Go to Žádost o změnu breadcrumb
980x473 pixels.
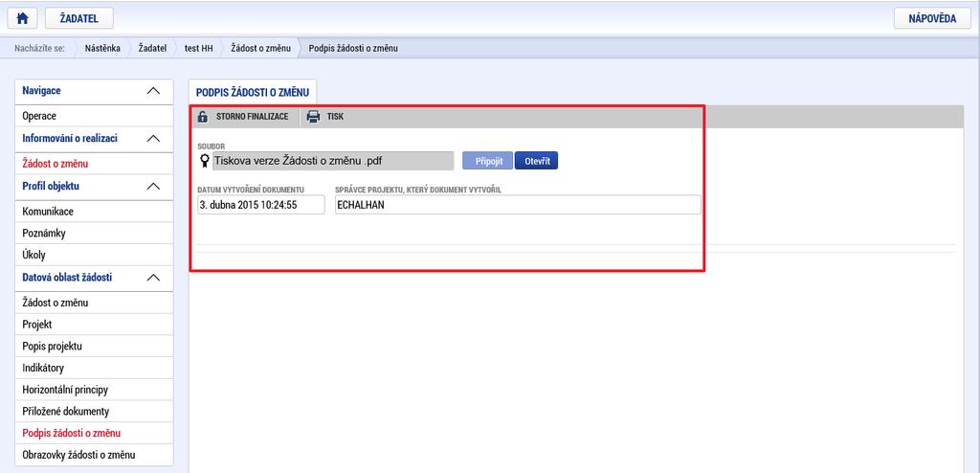coord(260,48)
